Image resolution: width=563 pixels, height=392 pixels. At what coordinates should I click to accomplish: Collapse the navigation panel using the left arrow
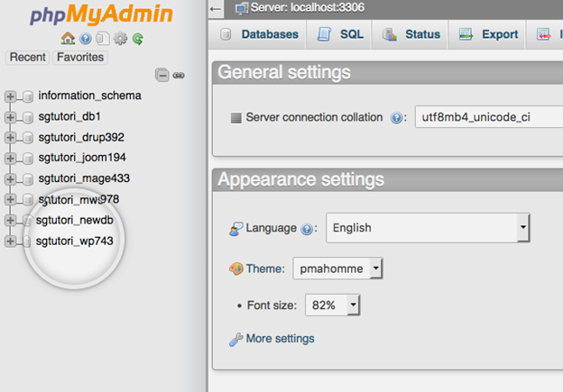216,9
